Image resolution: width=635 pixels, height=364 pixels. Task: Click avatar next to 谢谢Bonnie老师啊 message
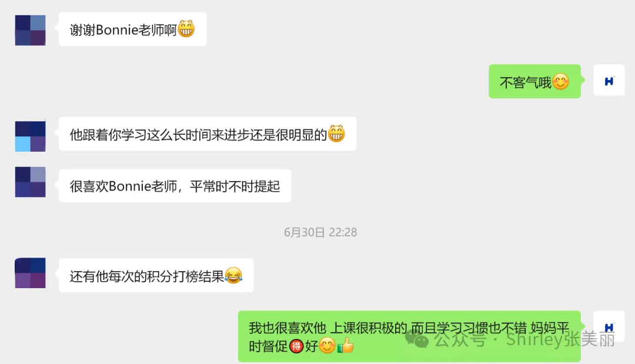pos(31,31)
